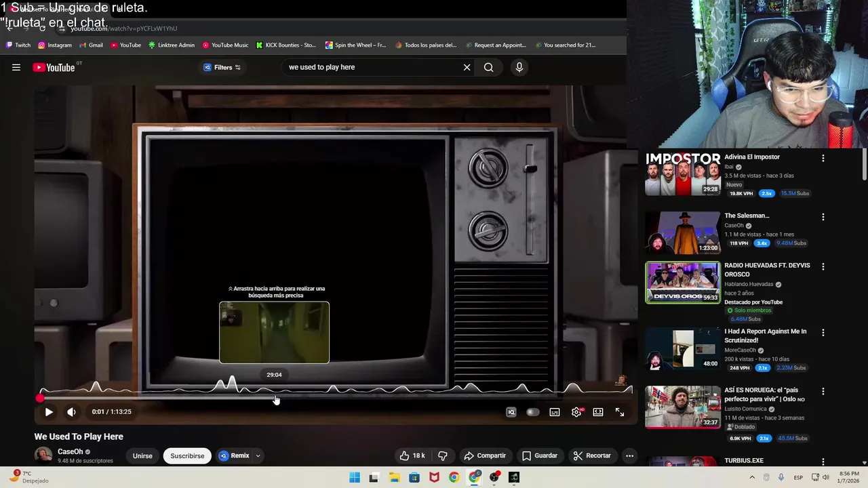Open the clock showing 8:56 PM
The height and width of the screenshot is (488, 868).
[849, 477]
